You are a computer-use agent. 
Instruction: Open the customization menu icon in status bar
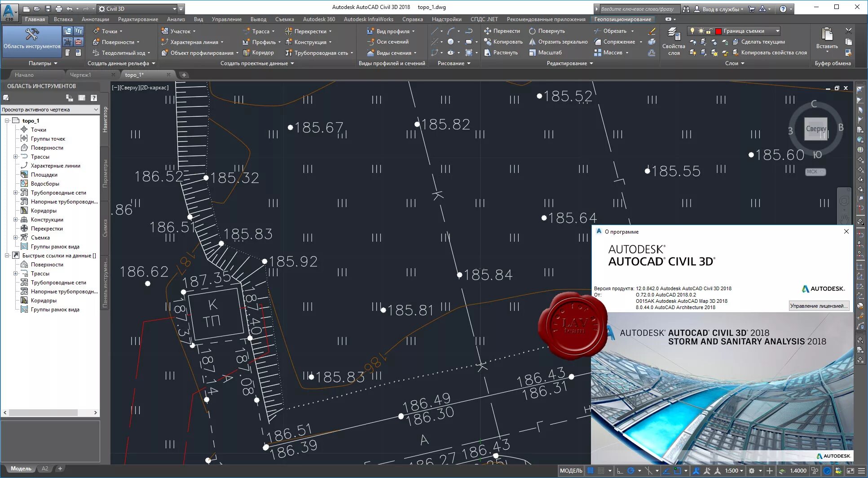tap(861, 471)
